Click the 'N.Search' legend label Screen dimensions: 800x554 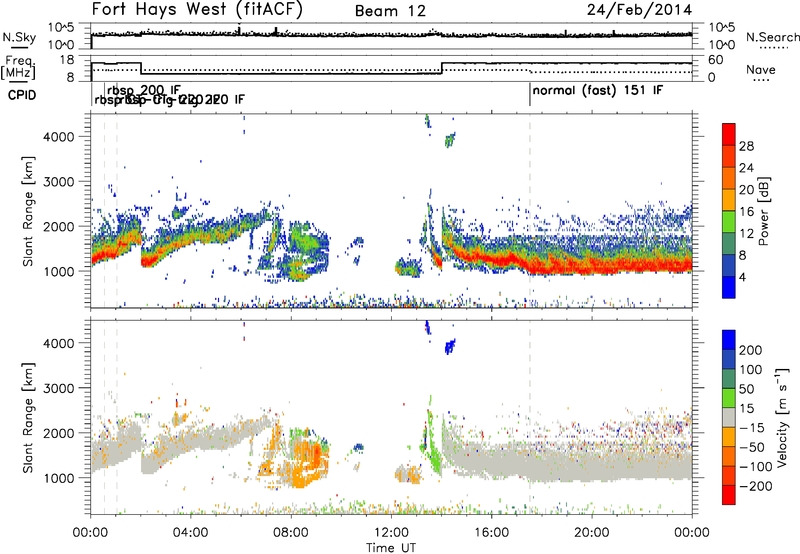click(x=772, y=37)
